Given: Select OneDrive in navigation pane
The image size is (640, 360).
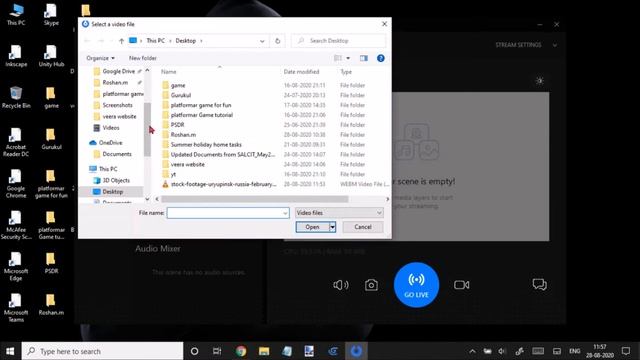Looking at the screenshot, I should pos(110,143).
